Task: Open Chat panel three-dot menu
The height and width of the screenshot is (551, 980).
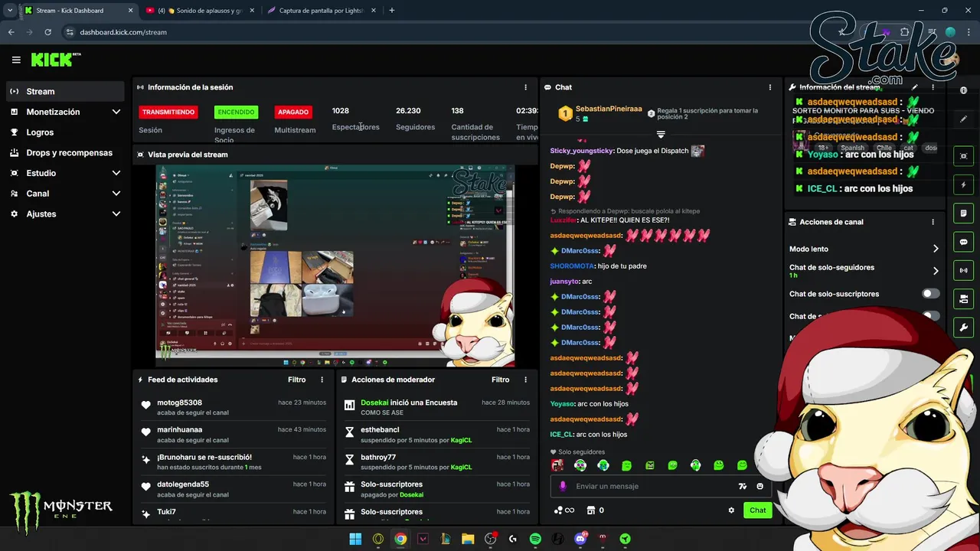Action: click(769, 87)
